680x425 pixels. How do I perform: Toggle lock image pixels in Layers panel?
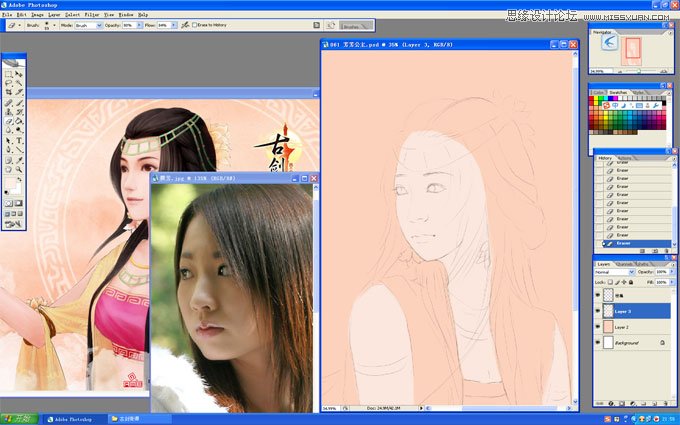[x=617, y=282]
